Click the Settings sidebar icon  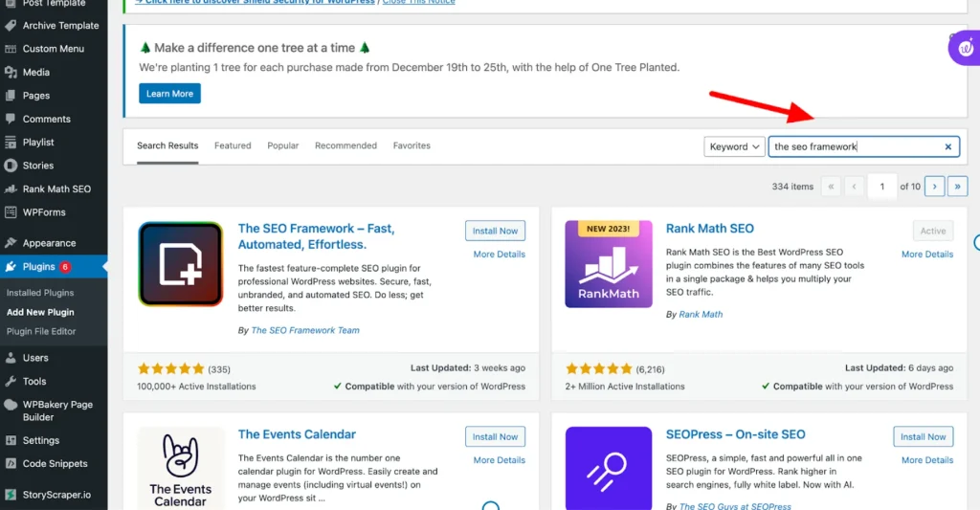pos(10,440)
